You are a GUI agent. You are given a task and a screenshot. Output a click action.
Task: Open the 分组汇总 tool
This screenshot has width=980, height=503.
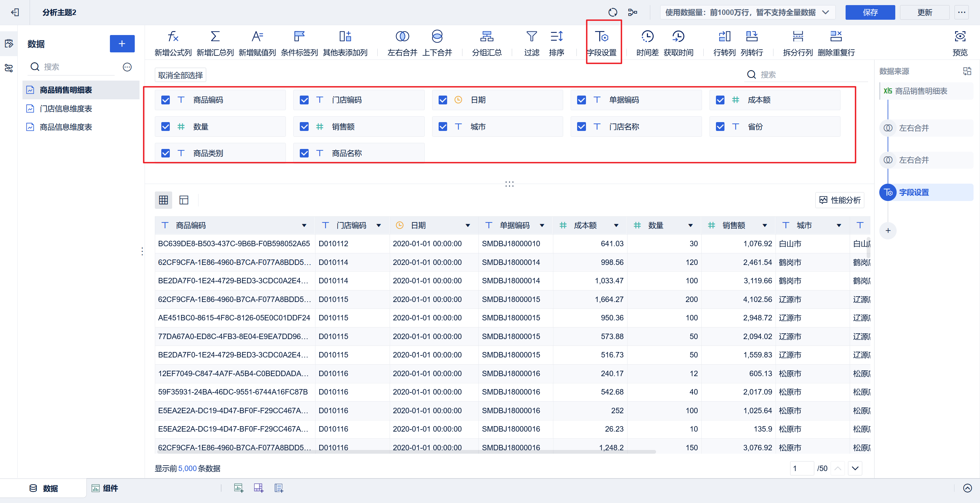[487, 37]
